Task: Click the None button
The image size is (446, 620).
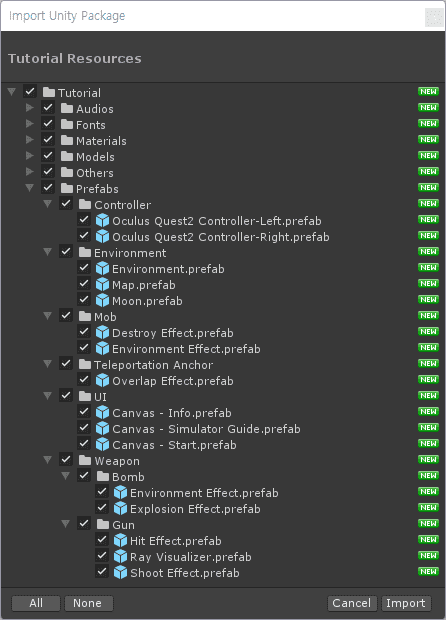Action: tap(88, 603)
